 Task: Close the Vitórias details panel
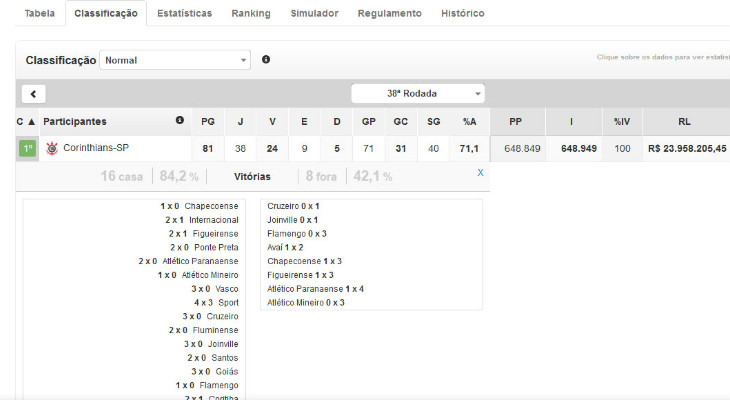(x=480, y=173)
